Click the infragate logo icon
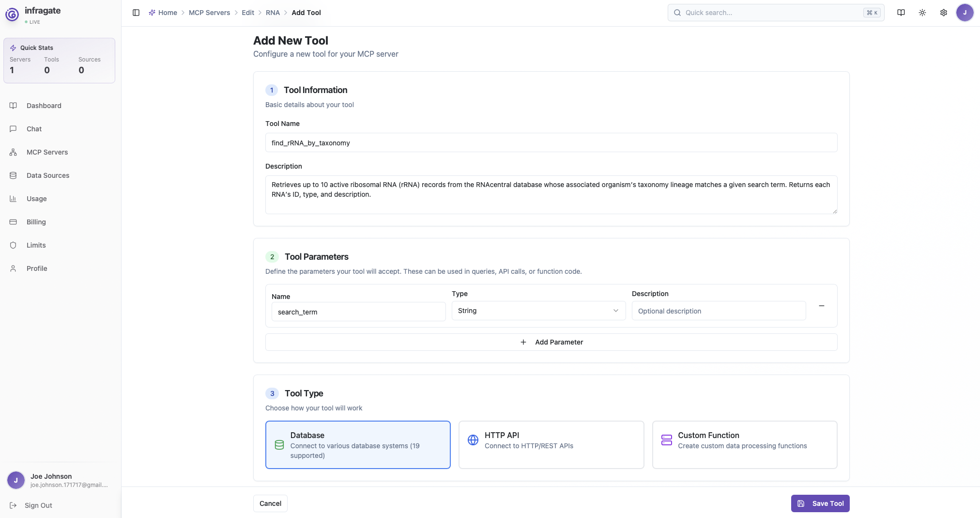 coord(12,15)
